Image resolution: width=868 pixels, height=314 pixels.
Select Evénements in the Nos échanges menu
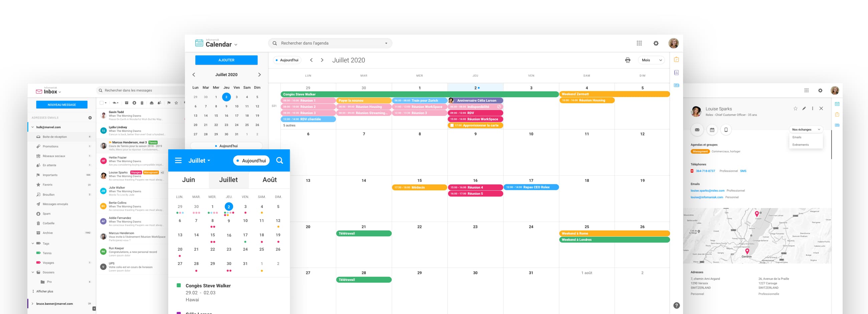tap(800, 144)
